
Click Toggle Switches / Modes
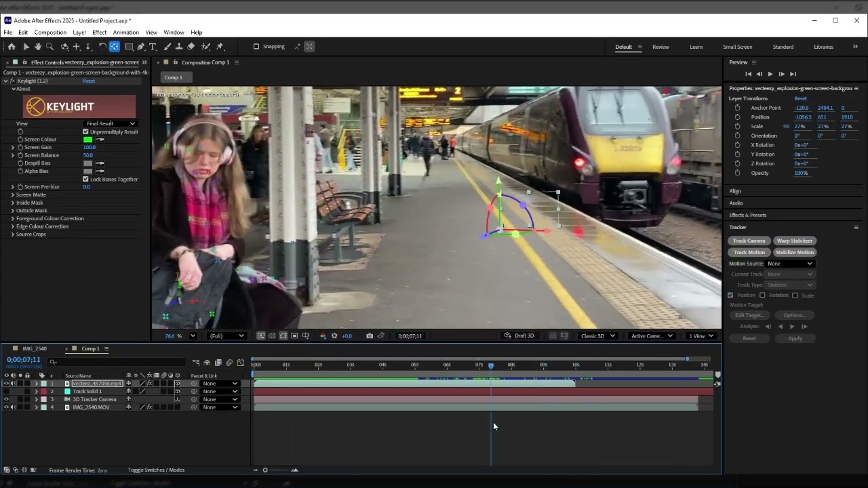point(156,470)
